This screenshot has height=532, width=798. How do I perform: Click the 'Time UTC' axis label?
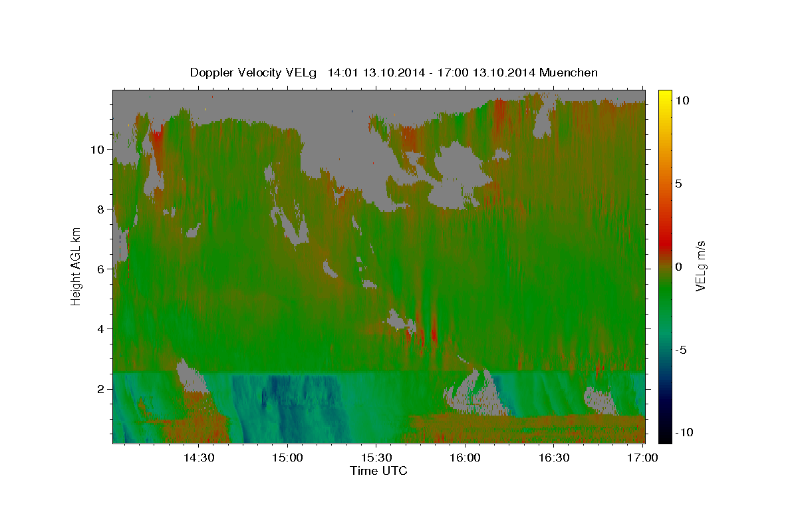click(378, 471)
